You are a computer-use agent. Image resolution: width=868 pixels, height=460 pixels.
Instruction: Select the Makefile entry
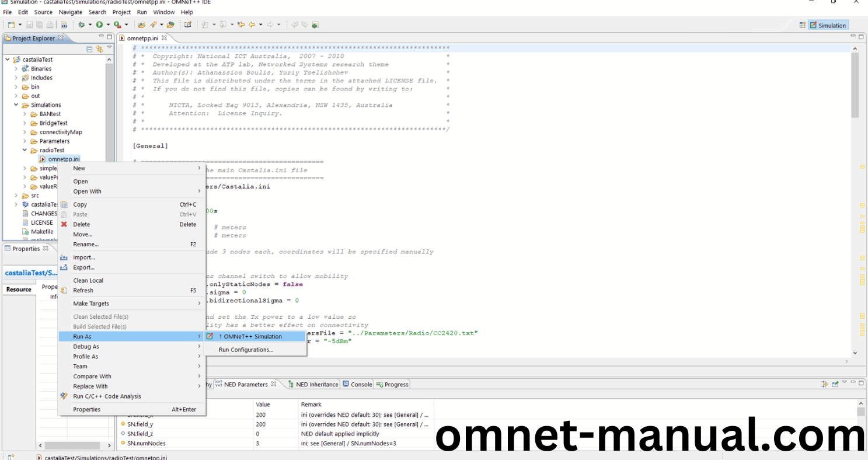37,232
